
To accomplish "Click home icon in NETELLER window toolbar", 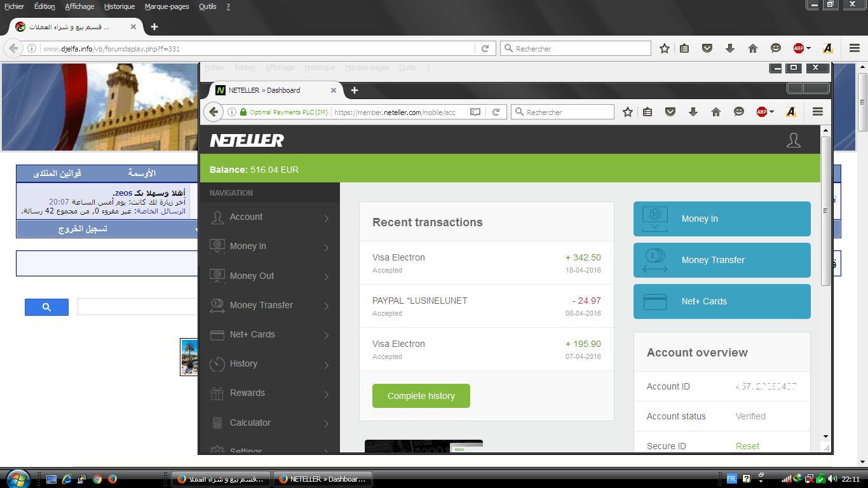I will [x=715, y=112].
